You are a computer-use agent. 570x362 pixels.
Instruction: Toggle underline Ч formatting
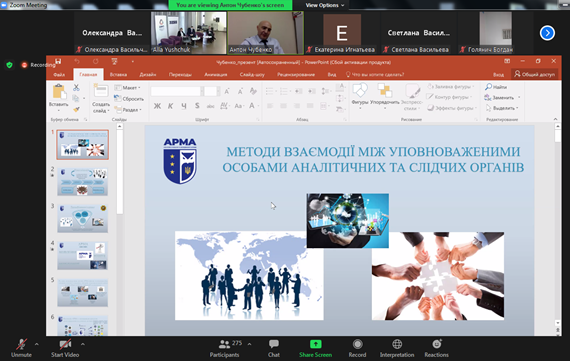(184, 106)
